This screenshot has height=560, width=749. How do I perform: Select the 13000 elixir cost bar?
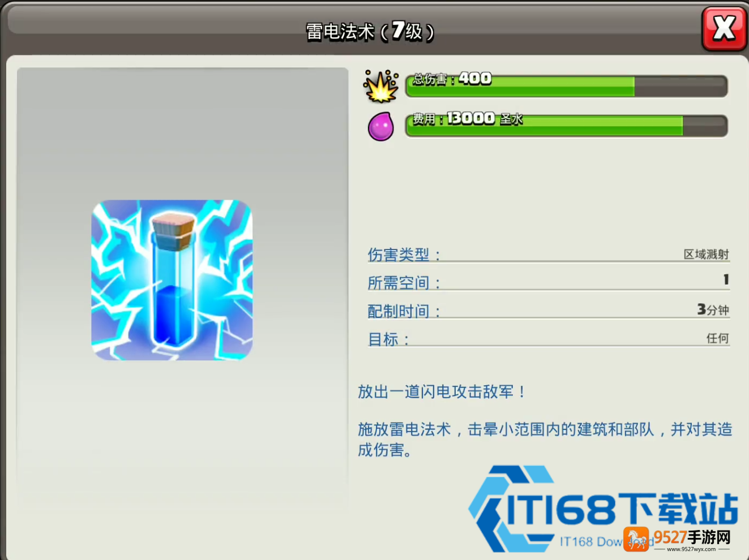point(567,126)
